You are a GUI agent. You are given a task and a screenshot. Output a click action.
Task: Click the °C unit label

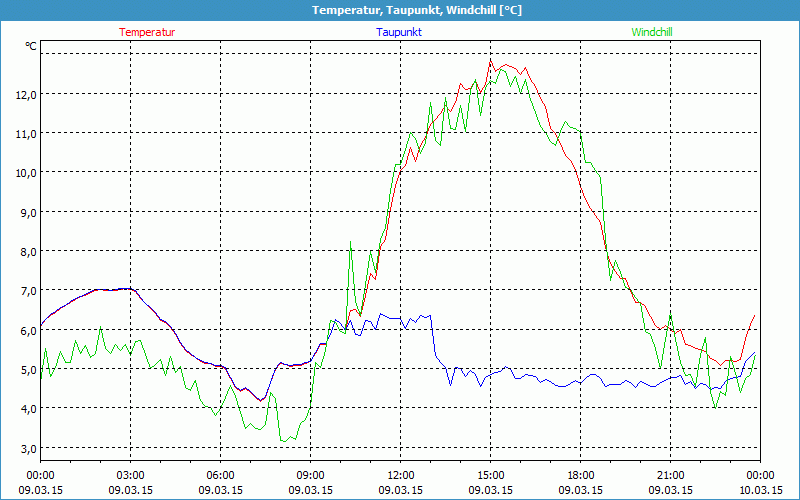tap(31, 46)
